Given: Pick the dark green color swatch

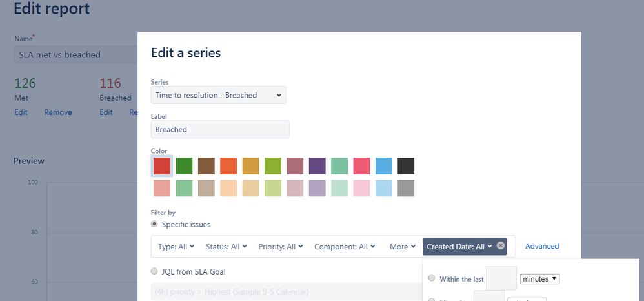Looking at the screenshot, I should point(184,166).
